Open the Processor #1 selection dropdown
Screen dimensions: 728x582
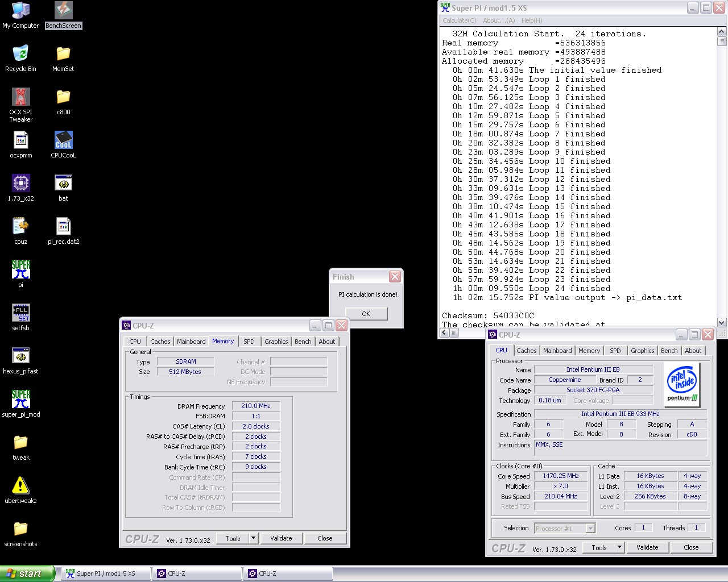[565, 529]
